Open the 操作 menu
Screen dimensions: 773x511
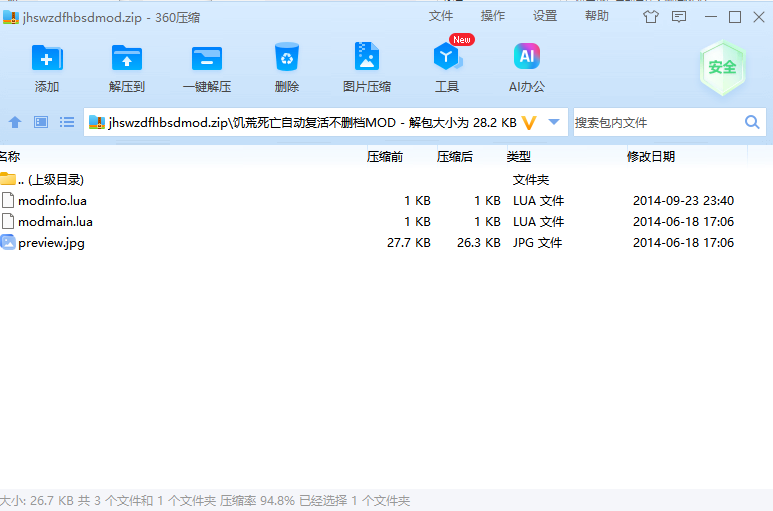[493, 16]
